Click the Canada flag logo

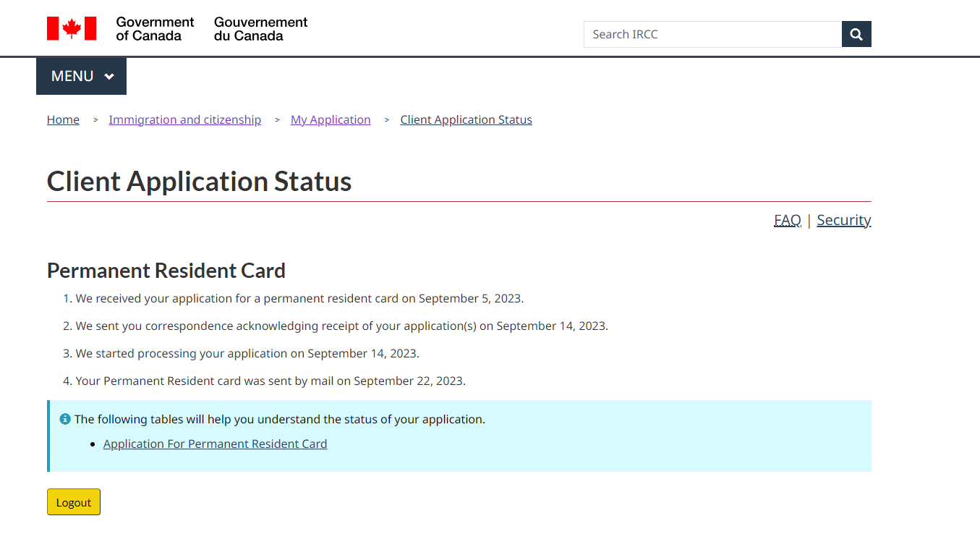click(72, 28)
